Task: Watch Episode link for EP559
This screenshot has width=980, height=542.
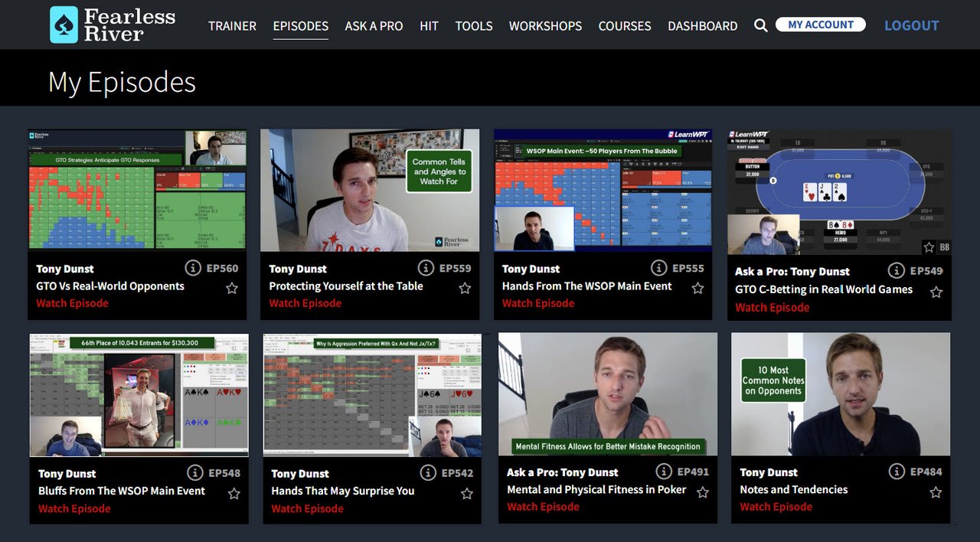Action: (305, 303)
